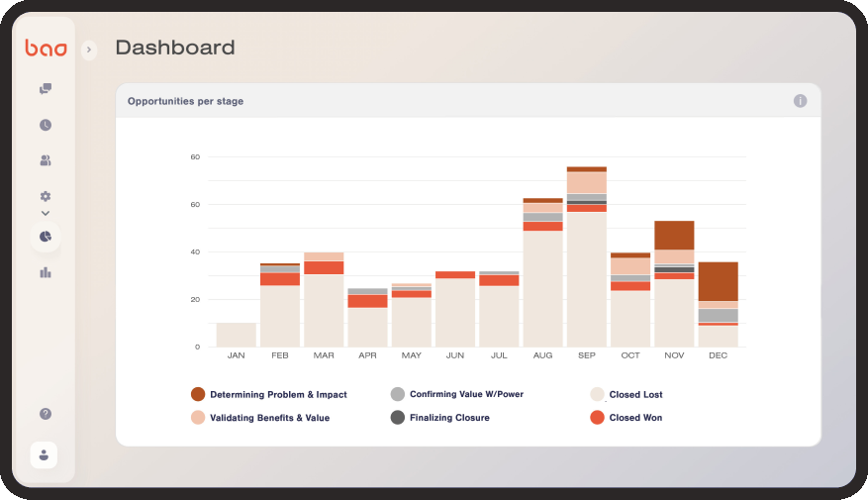Click the Closed Won legend label

tap(635, 418)
